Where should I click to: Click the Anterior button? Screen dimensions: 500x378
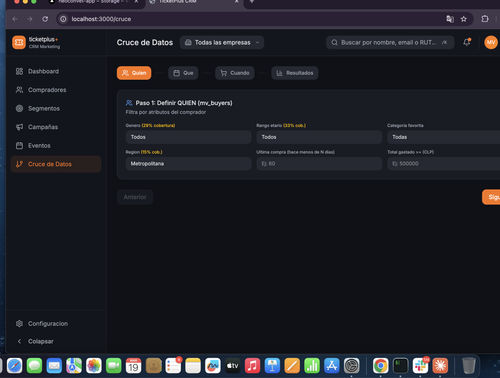(x=135, y=197)
